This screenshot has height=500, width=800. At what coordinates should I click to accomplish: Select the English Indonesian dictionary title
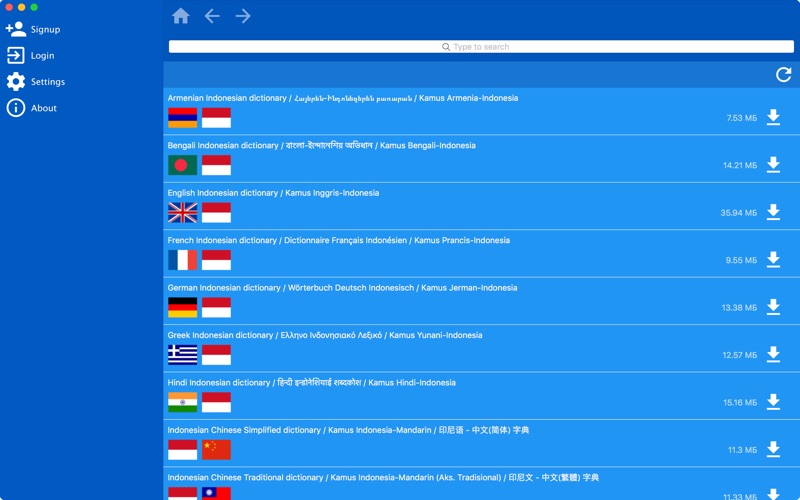click(273, 193)
